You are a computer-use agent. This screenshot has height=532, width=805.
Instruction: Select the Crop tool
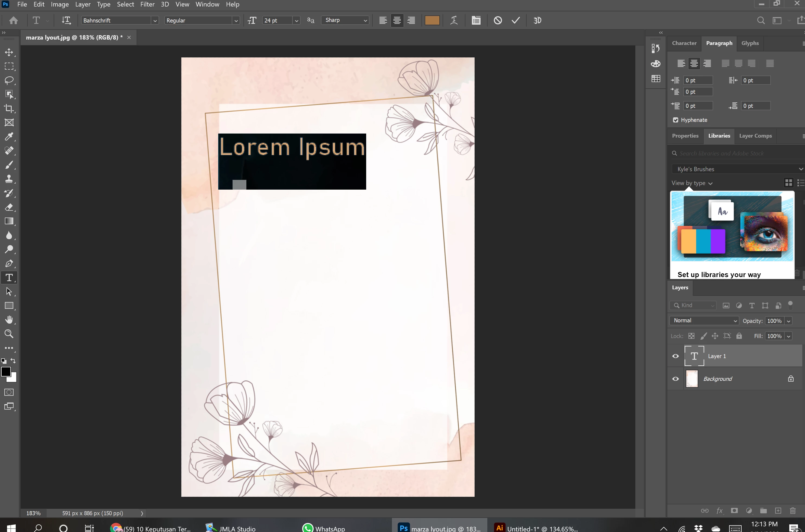click(9, 109)
